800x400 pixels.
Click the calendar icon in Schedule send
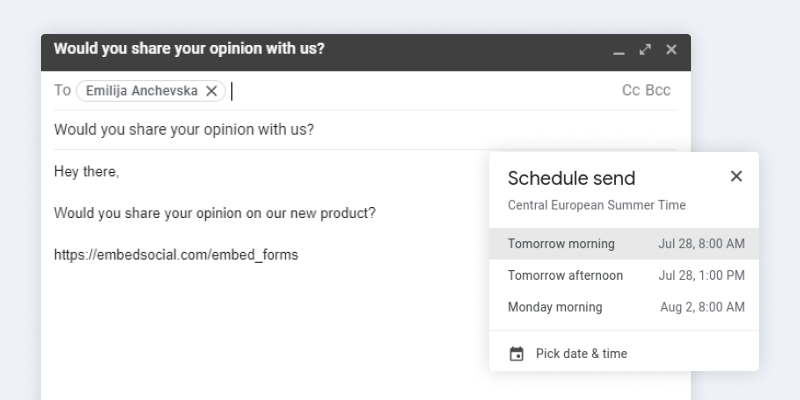tap(516, 353)
